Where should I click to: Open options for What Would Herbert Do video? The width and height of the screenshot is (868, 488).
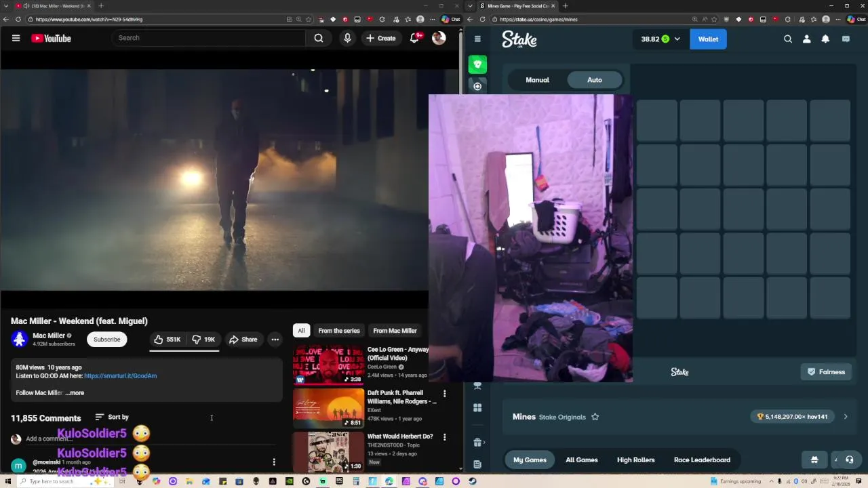tap(444, 437)
